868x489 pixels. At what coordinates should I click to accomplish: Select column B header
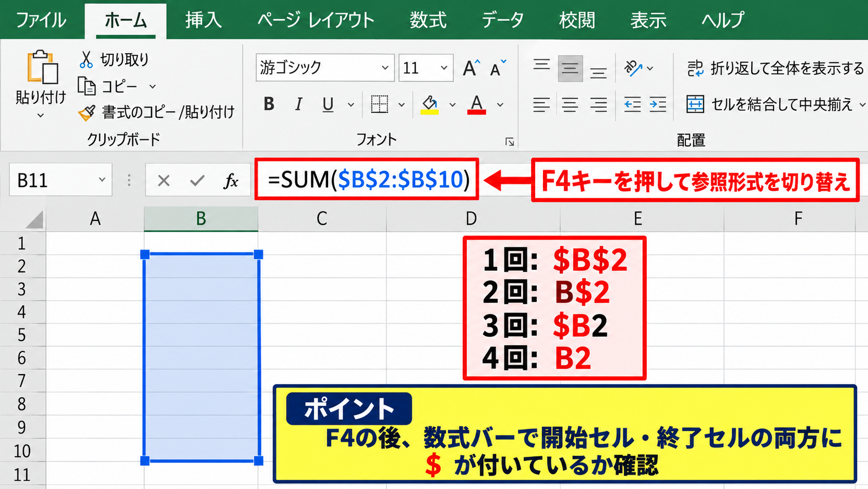click(201, 219)
